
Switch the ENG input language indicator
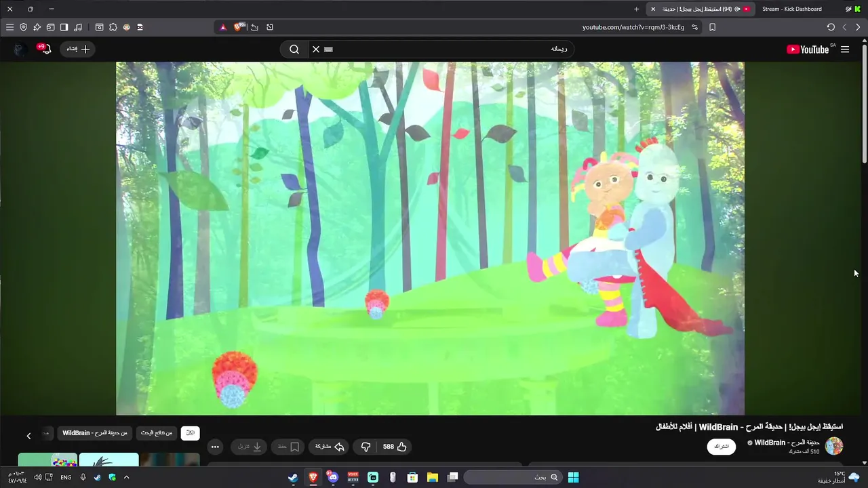point(66,477)
